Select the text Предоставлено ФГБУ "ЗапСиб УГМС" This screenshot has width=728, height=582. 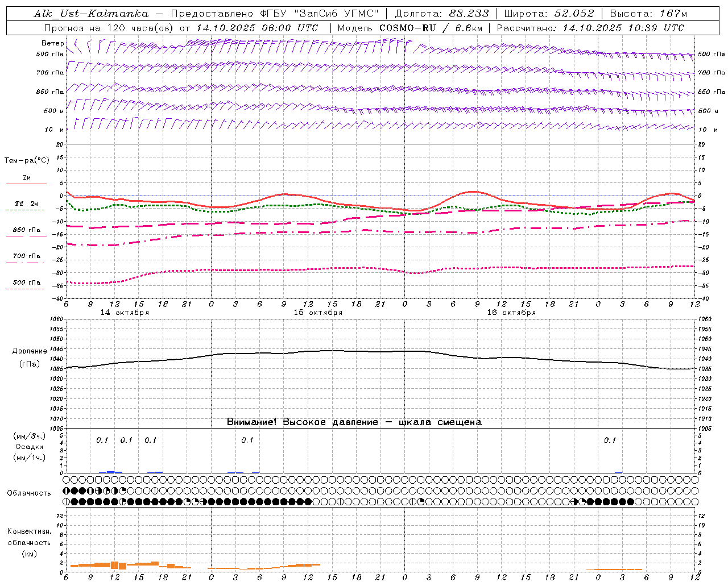coord(275,14)
